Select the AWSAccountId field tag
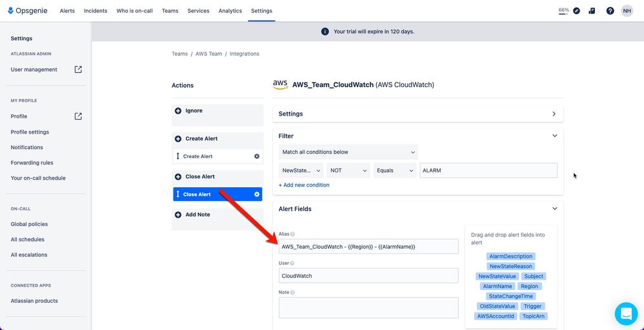Viewport: 644px width, 330px height. pyautogui.click(x=496, y=316)
